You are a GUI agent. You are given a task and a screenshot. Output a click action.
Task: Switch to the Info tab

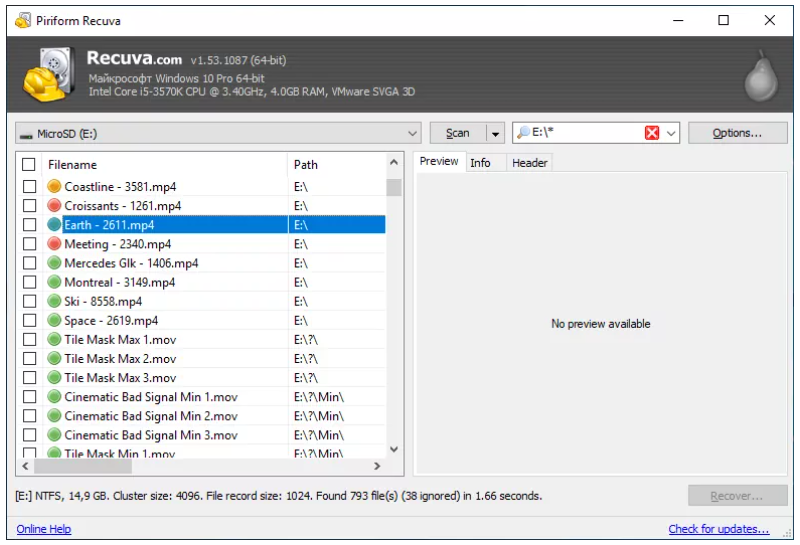tap(480, 163)
